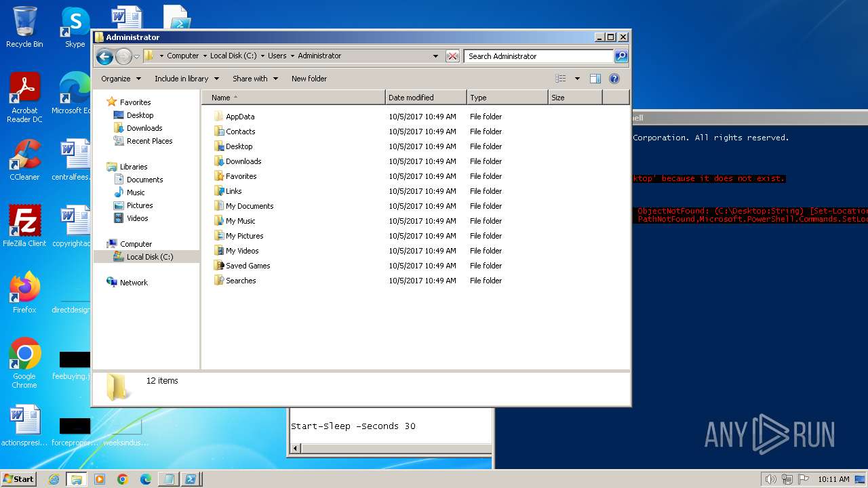Select the Searches folder icon
This screenshot has width=868, height=488.
tap(219, 281)
